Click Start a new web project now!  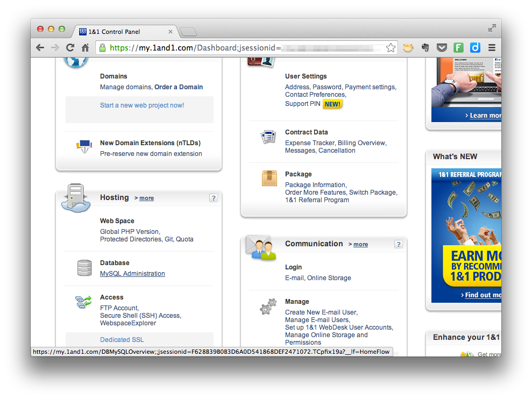pos(142,105)
